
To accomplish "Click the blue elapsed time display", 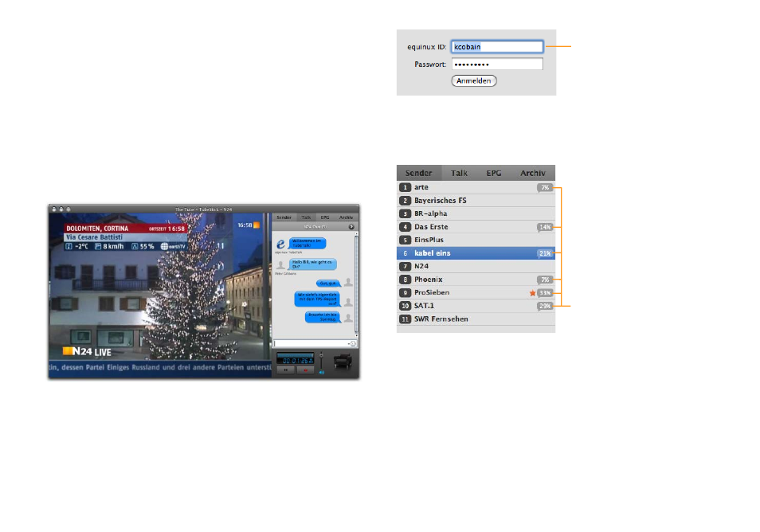I will (x=296, y=358).
